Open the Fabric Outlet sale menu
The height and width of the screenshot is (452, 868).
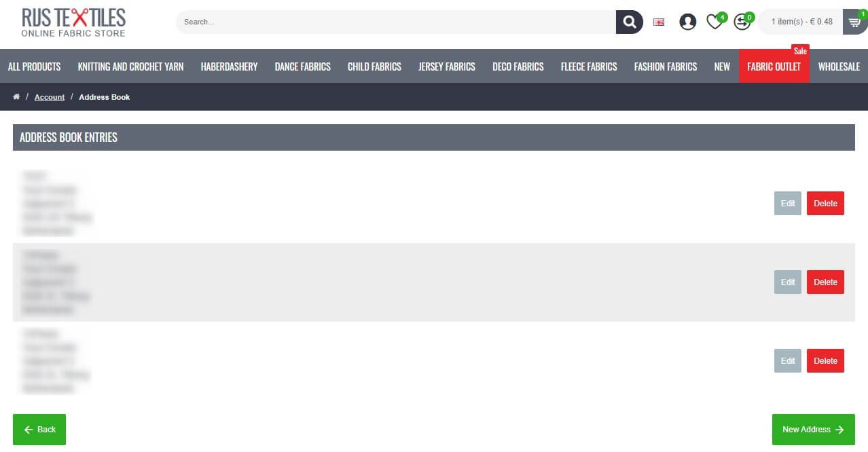pyautogui.click(x=774, y=67)
